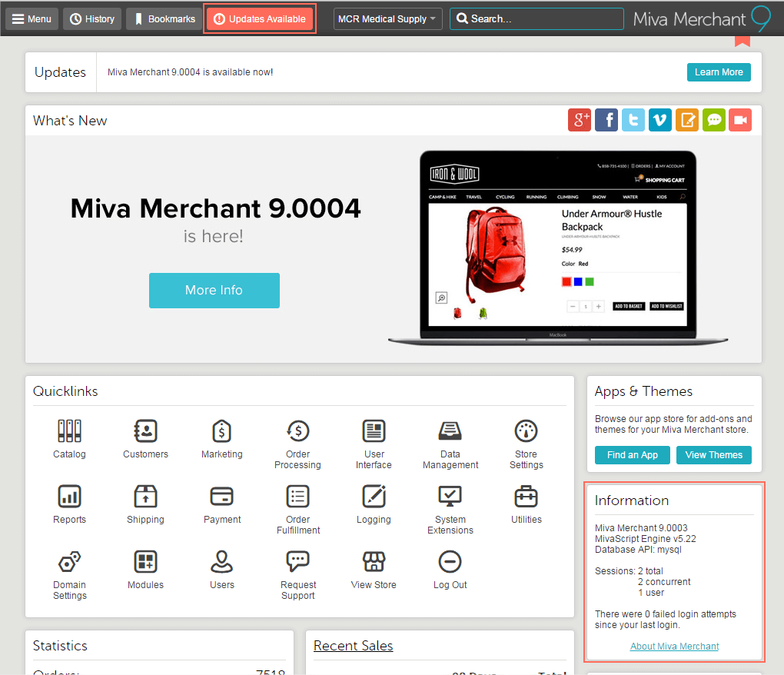Open the main Menu
The image size is (784, 675).
(32, 19)
